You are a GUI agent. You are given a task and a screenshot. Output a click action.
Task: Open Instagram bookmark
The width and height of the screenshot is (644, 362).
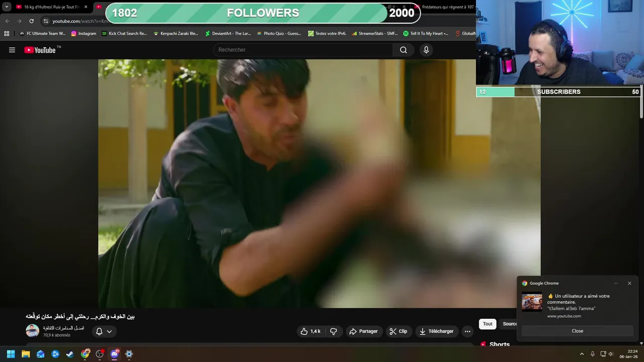coord(84,34)
